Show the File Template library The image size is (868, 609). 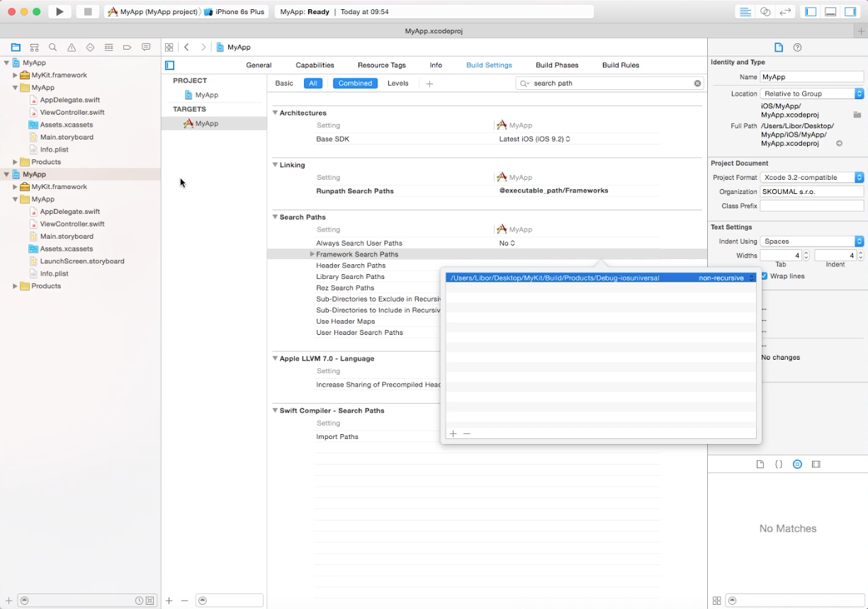pyautogui.click(x=760, y=465)
